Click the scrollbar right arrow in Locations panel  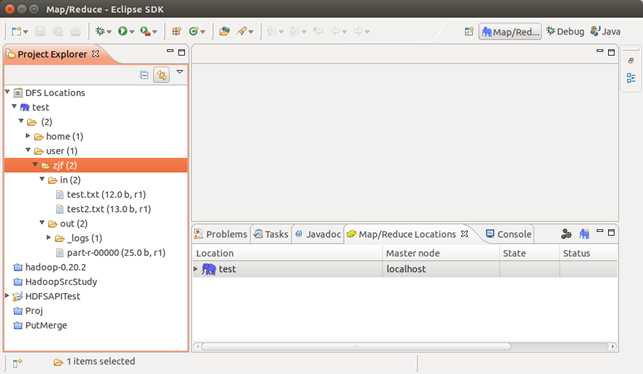tap(613, 347)
